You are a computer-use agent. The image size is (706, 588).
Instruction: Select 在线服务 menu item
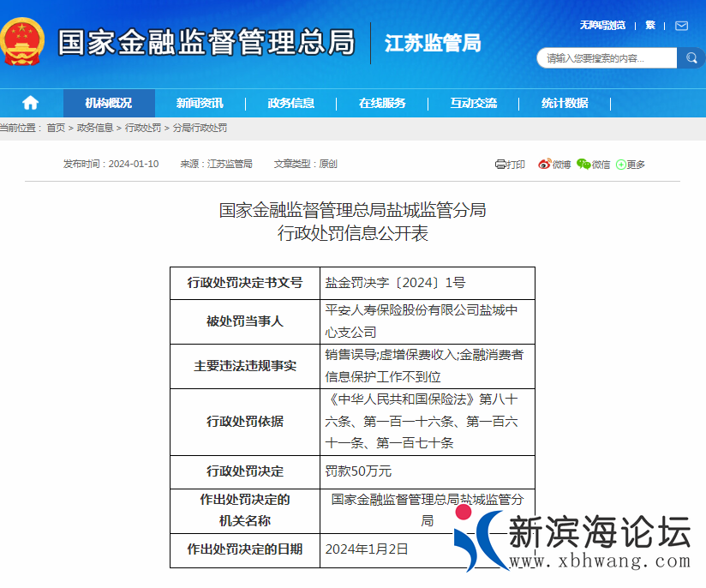point(382,103)
